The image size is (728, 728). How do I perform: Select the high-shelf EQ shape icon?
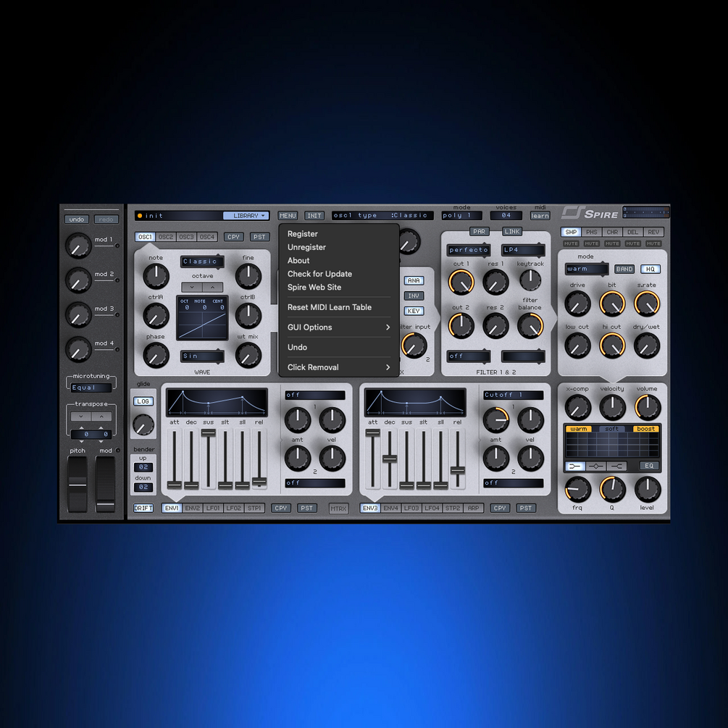pos(616,466)
